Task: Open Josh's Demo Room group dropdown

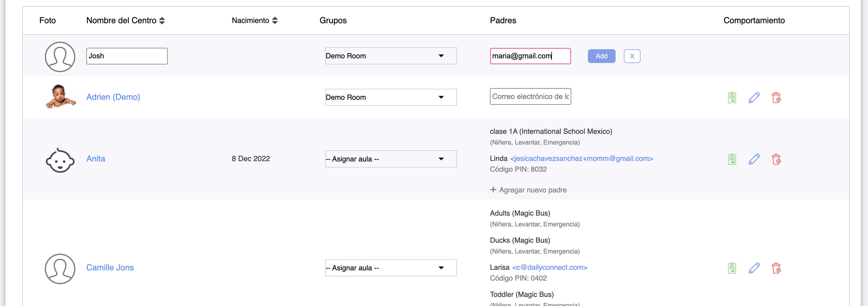Action: 391,56
